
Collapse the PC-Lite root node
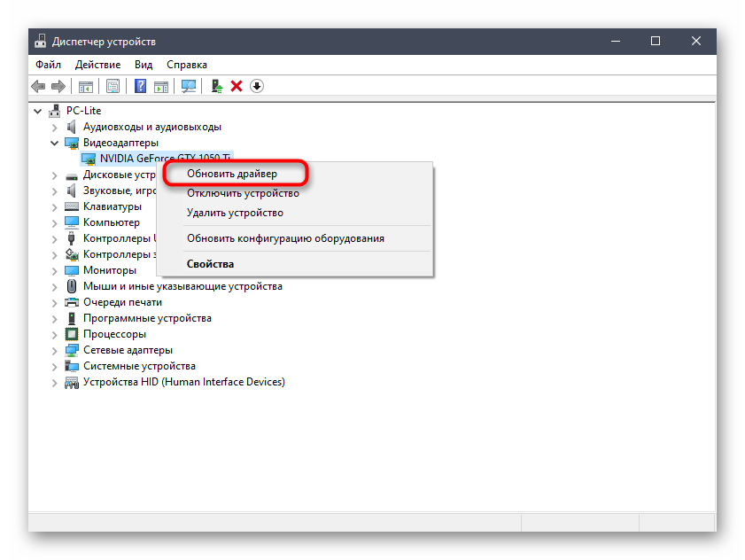point(38,111)
